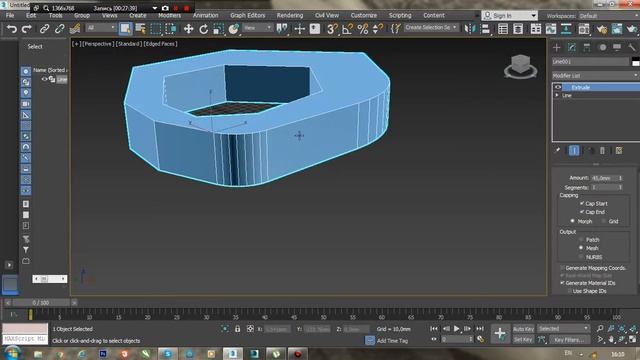Click the Set Key button
This screenshot has width=640, height=360.
click(523, 340)
